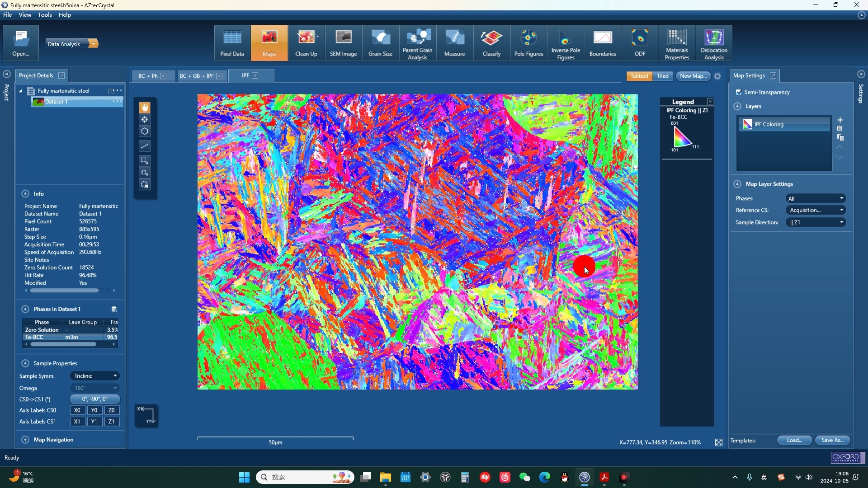Screen dimensions: 868x488
Task: Fit the map to the window
Action: click(x=719, y=442)
